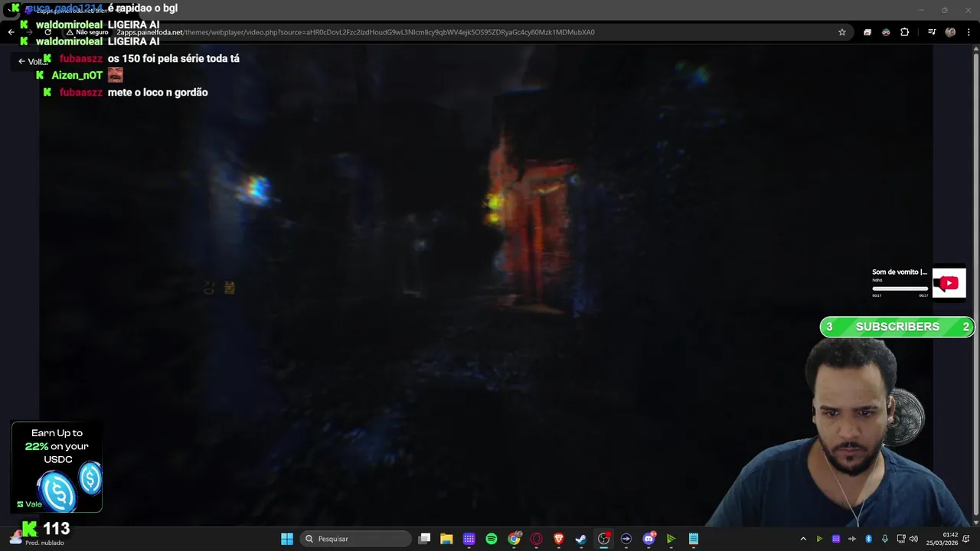Open Brave browser from the taskbar
Image resolution: width=980 pixels, height=551 pixels.
(x=559, y=539)
